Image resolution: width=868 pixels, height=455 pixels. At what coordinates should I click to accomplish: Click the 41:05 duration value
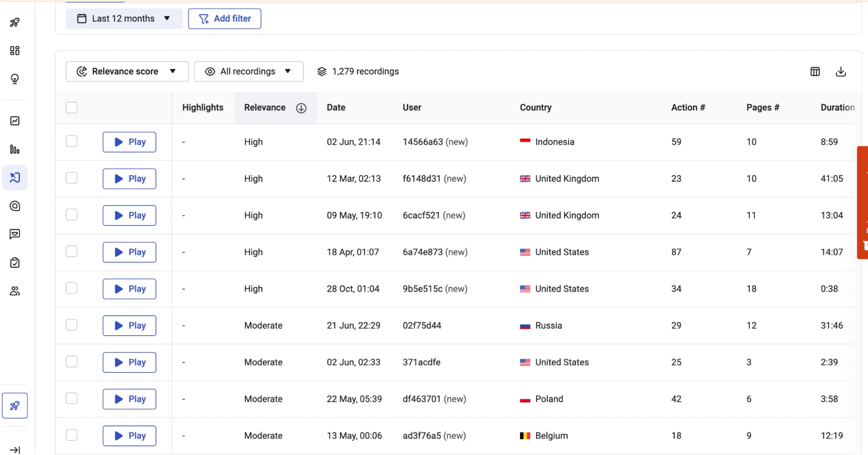click(x=832, y=179)
